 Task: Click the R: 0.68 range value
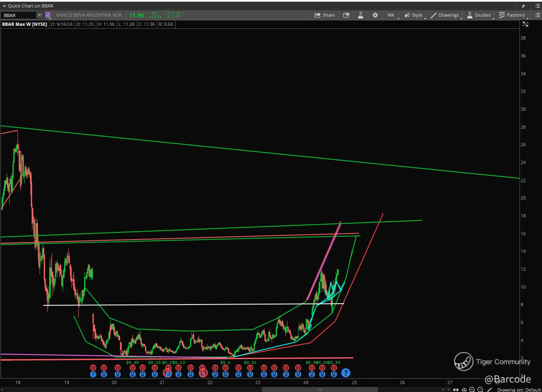coord(166,24)
